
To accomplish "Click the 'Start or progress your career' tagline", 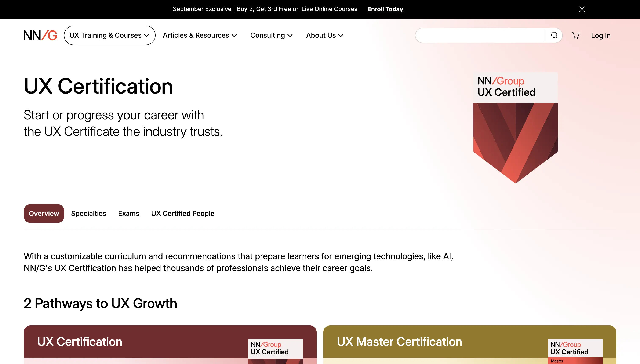I will [123, 123].
